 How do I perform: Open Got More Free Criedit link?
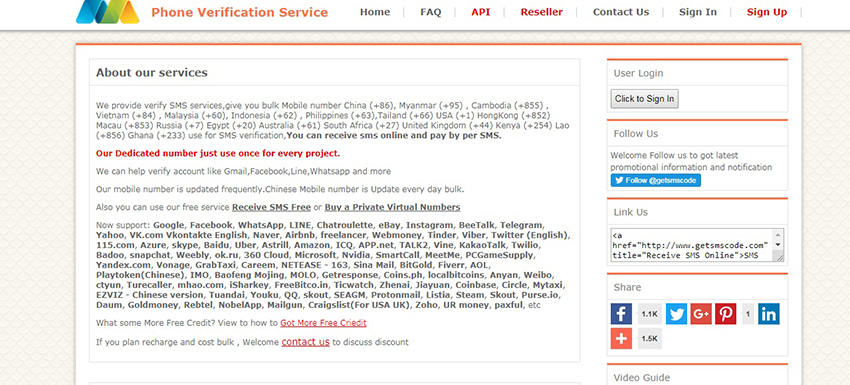click(x=323, y=323)
